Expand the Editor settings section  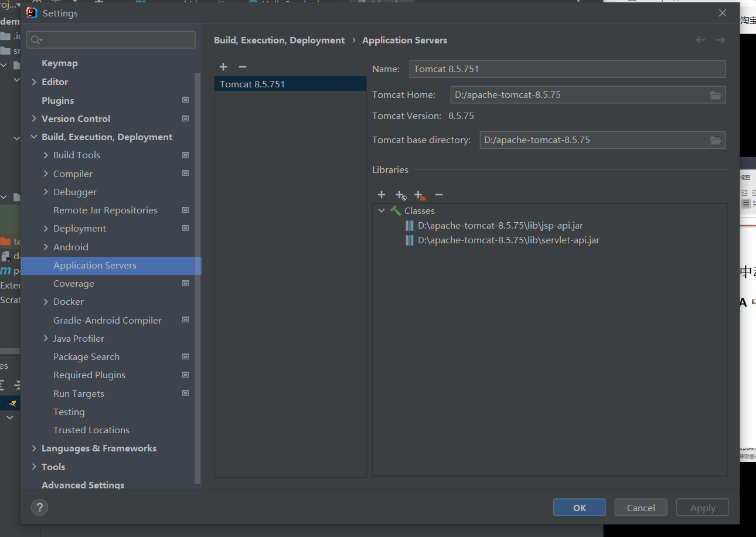(x=34, y=82)
